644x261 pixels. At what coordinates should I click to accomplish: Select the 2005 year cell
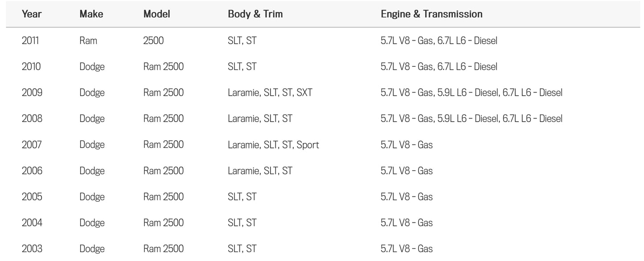(x=32, y=197)
